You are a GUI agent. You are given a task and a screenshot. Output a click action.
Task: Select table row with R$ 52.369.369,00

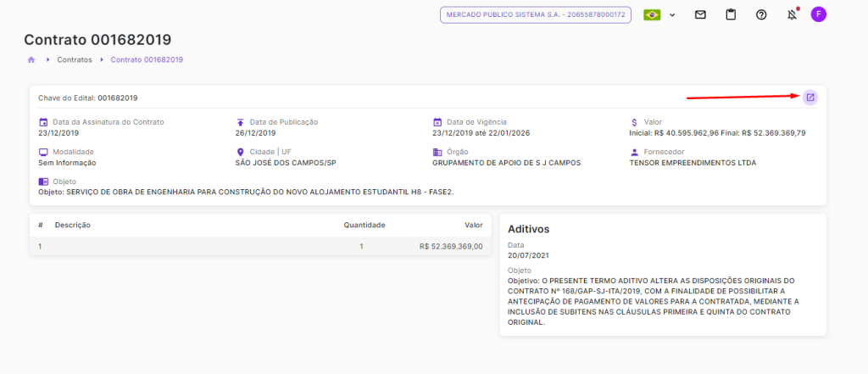[259, 246]
